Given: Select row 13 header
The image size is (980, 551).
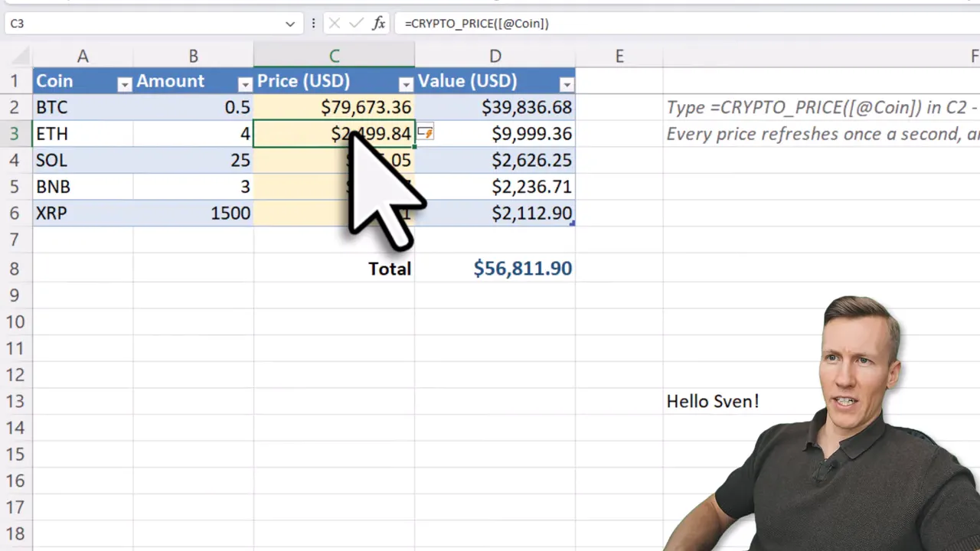Looking at the screenshot, I should click(15, 401).
